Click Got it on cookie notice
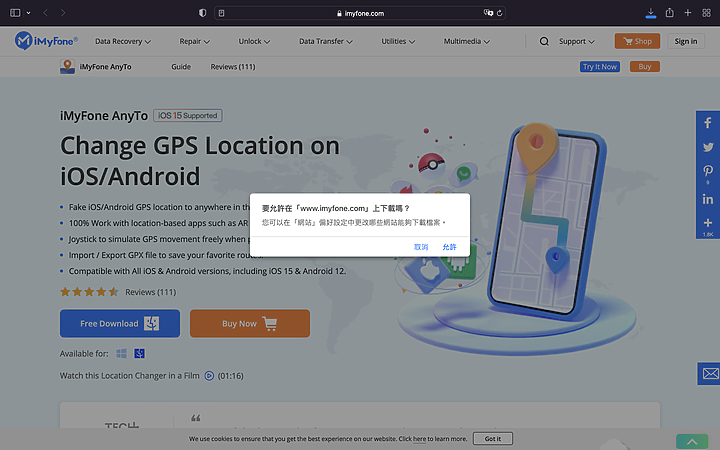The image size is (720, 450). tap(493, 439)
